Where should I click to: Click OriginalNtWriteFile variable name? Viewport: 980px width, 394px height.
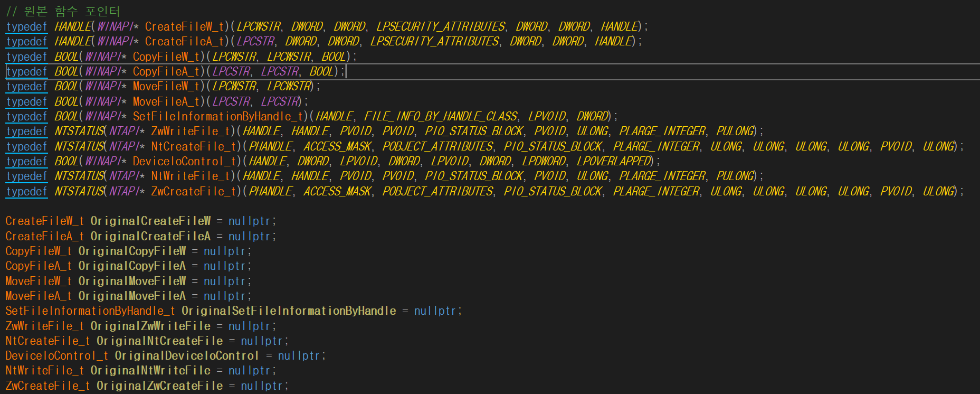150,370
